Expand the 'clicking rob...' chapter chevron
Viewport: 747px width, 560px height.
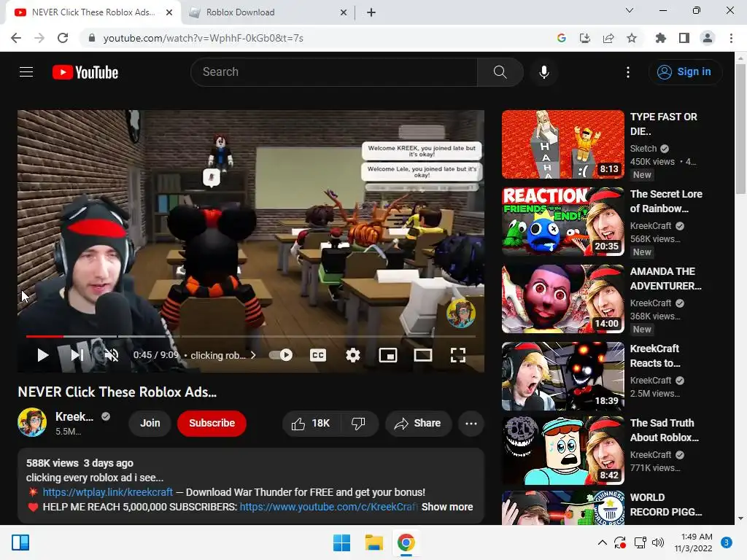tap(253, 355)
